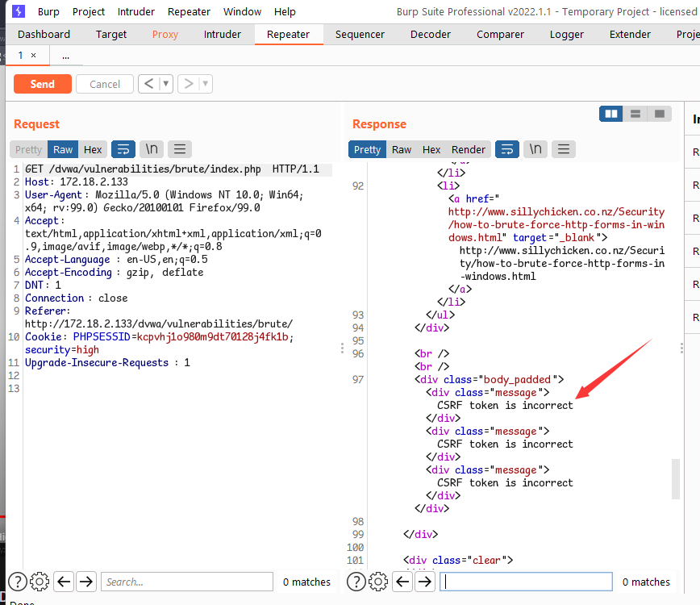The height and width of the screenshot is (605, 700).
Task: Open the Repeater menu
Action: pyautogui.click(x=189, y=11)
